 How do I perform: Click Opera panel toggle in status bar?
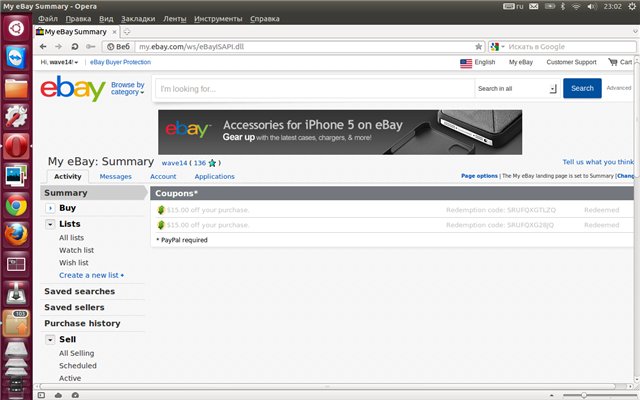coord(41,395)
